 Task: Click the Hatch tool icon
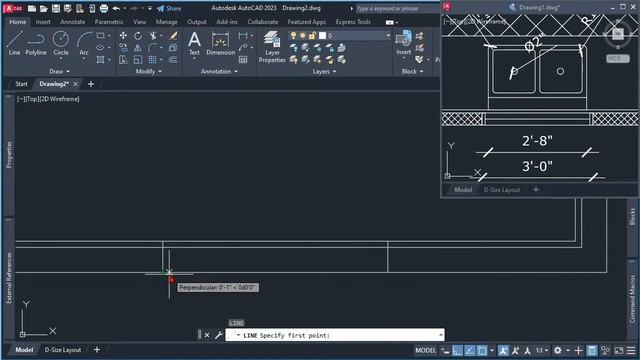pos(100,60)
